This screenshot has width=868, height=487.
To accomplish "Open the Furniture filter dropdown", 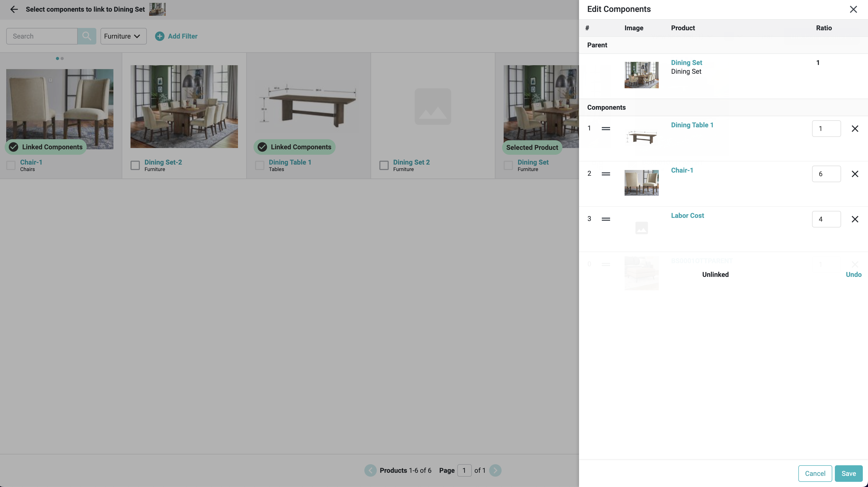I will (123, 36).
